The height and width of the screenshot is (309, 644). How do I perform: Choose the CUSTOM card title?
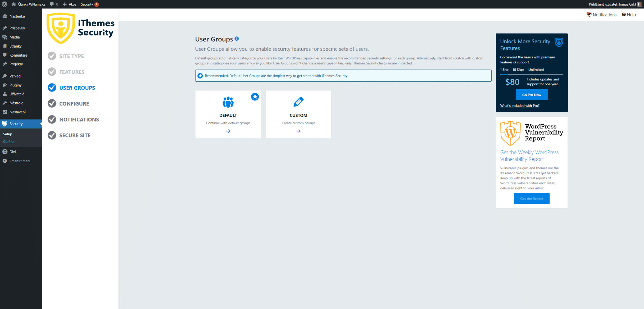click(x=298, y=116)
